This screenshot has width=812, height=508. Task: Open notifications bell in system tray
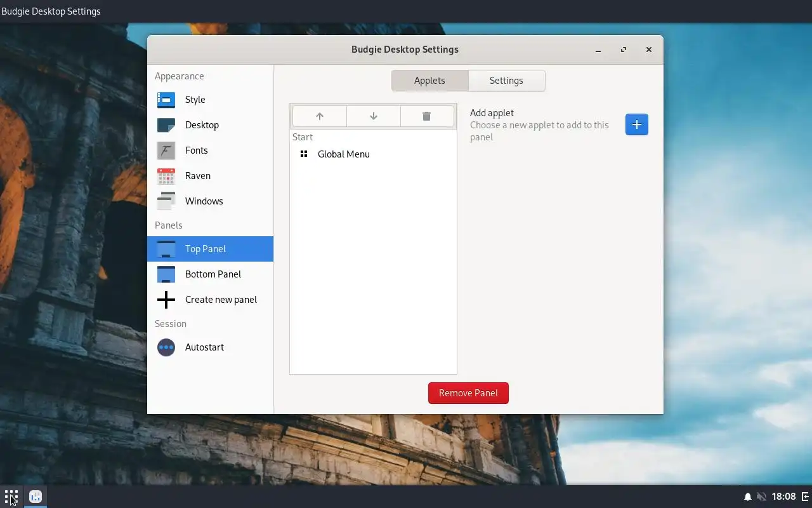[x=748, y=497]
